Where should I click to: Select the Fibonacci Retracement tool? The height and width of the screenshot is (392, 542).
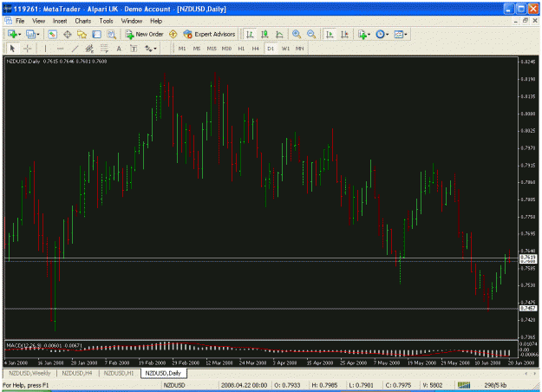point(104,49)
